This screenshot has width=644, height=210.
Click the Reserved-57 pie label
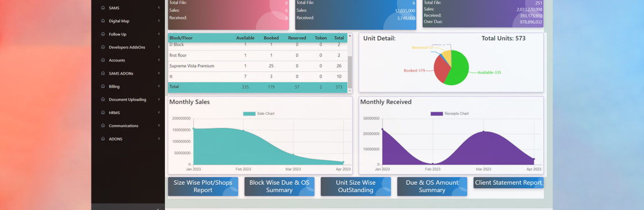pyautogui.click(x=423, y=48)
